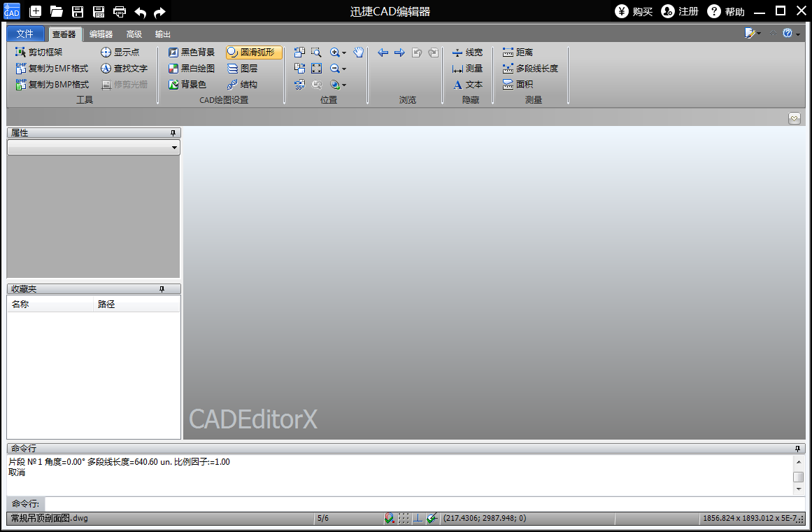This screenshot has height=532, width=812.
Task: Open the zoom out dropdown arrow
Action: [x=344, y=69]
